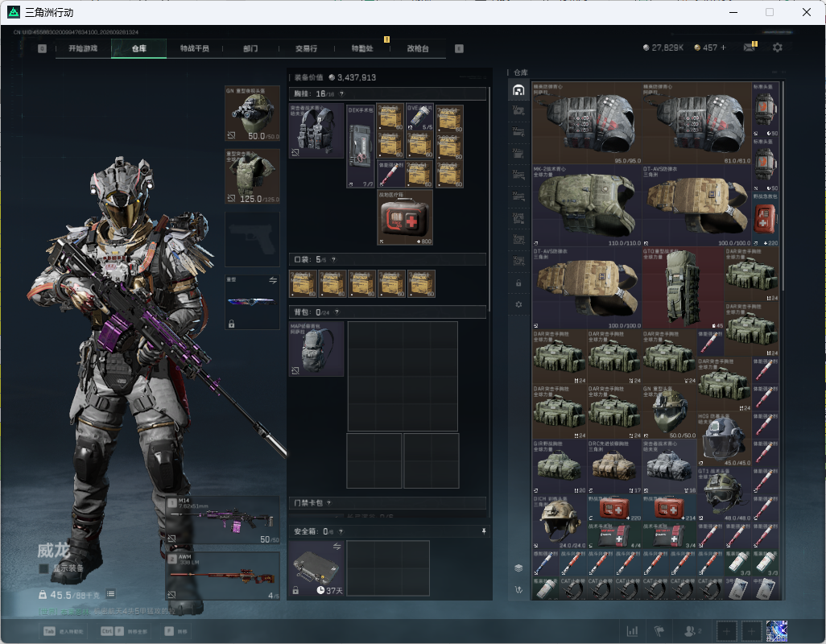Open the settings gear in top bar
This screenshot has height=644, width=826.
click(777, 47)
